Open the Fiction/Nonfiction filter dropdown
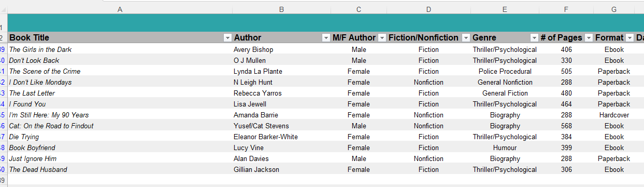 pyautogui.click(x=466, y=38)
